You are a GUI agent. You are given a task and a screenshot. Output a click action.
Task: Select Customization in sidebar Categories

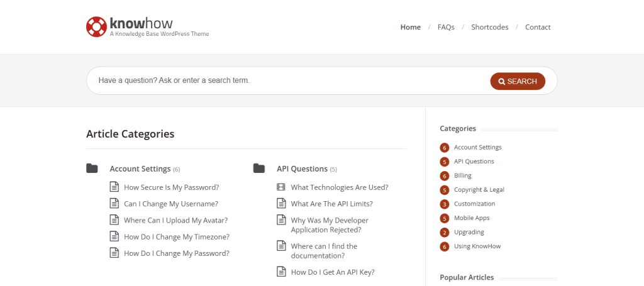tap(474, 204)
